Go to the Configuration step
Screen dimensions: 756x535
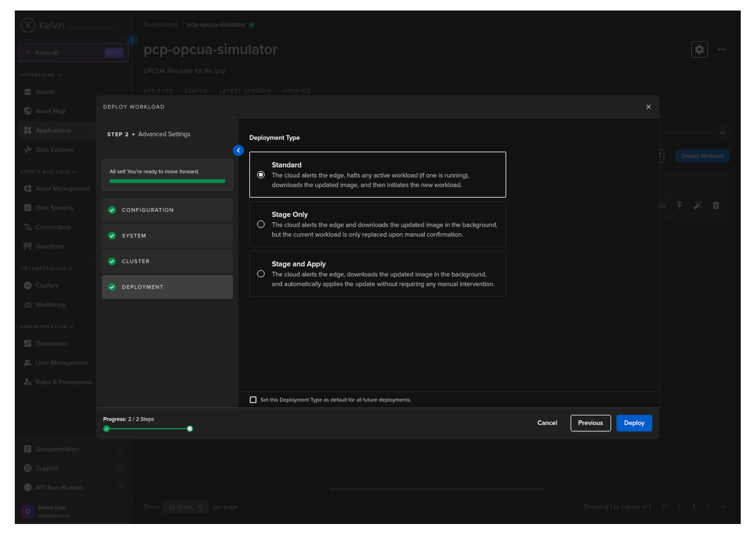click(x=167, y=210)
